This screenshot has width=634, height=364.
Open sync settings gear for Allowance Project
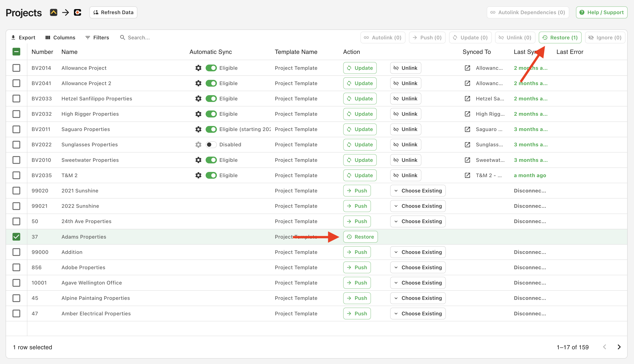198,68
